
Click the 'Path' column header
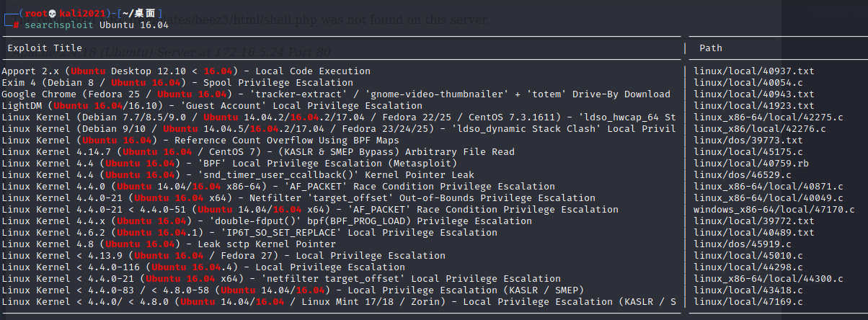[x=711, y=48]
